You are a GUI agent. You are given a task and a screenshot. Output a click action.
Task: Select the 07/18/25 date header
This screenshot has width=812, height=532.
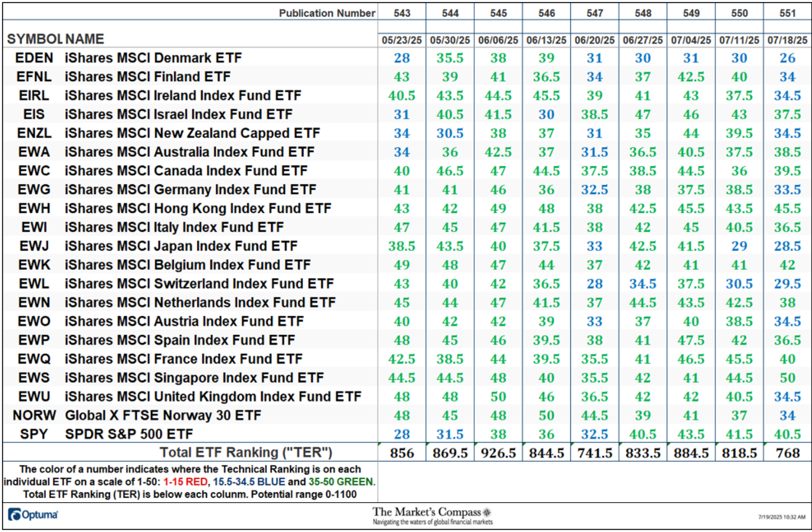(x=787, y=40)
